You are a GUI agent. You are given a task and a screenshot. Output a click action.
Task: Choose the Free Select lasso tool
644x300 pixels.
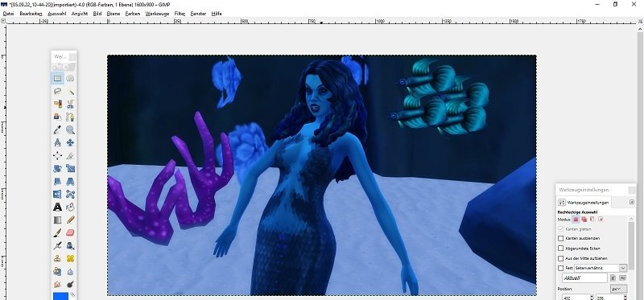pos(57,91)
